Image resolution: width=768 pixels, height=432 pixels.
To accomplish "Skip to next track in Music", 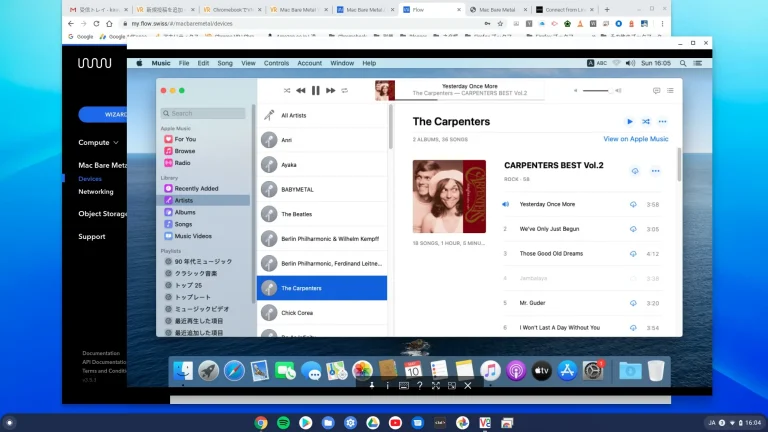I will [x=331, y=91].
